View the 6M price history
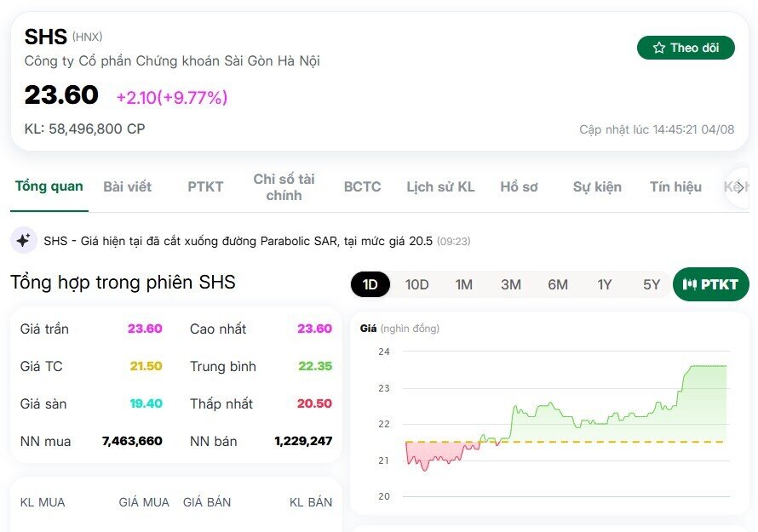758x532 pixels. 557,284
